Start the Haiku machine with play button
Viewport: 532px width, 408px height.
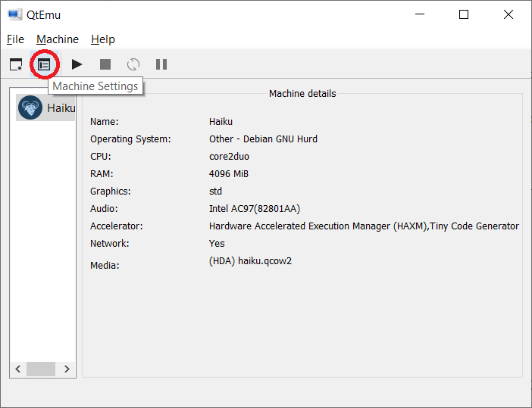click(77, 65)
